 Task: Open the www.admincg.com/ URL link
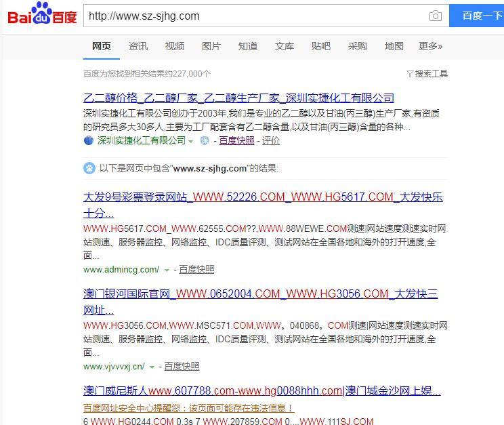121,270
